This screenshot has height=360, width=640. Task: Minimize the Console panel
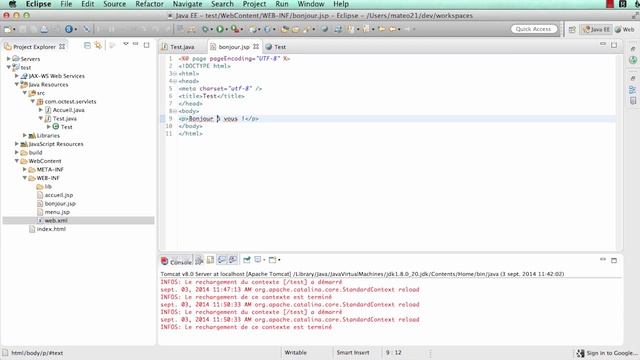[603, 259]
